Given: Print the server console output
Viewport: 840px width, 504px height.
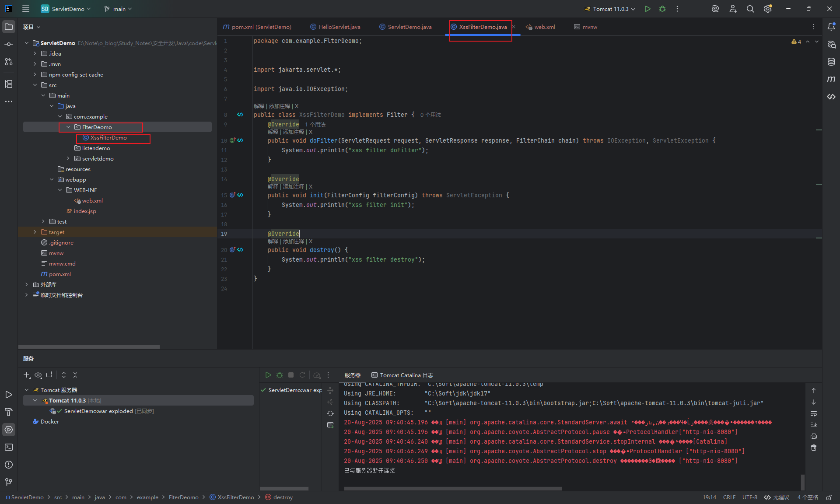Looking at the screenshot, I should (814, 436).
